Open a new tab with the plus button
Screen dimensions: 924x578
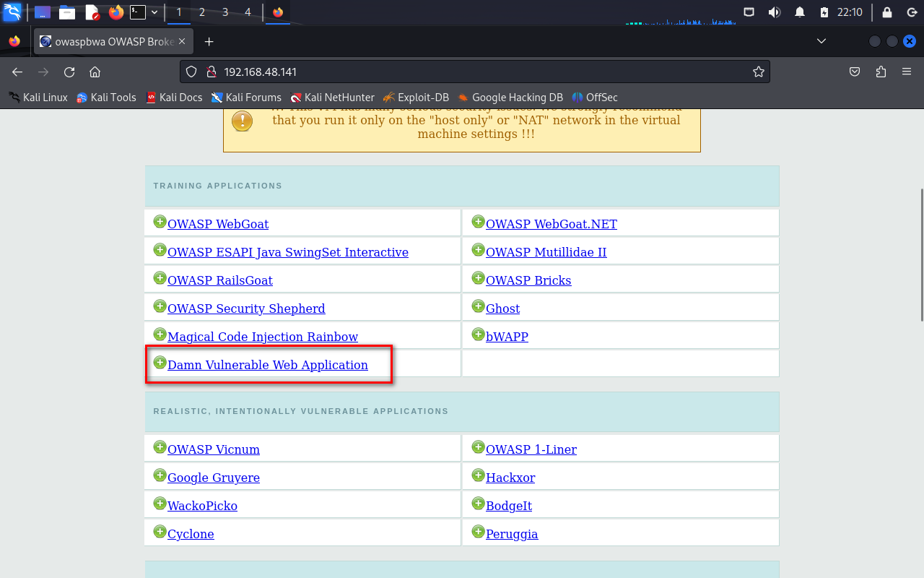[209, 41]
